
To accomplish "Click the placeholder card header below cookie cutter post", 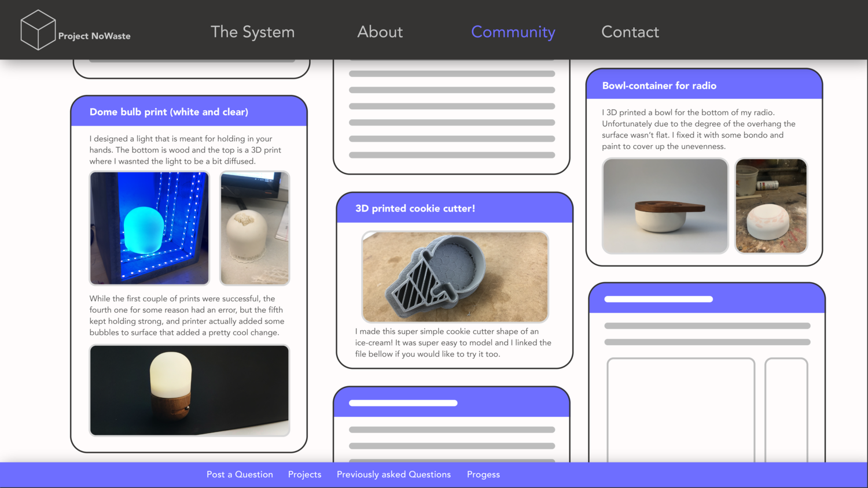I will point(451,402).
